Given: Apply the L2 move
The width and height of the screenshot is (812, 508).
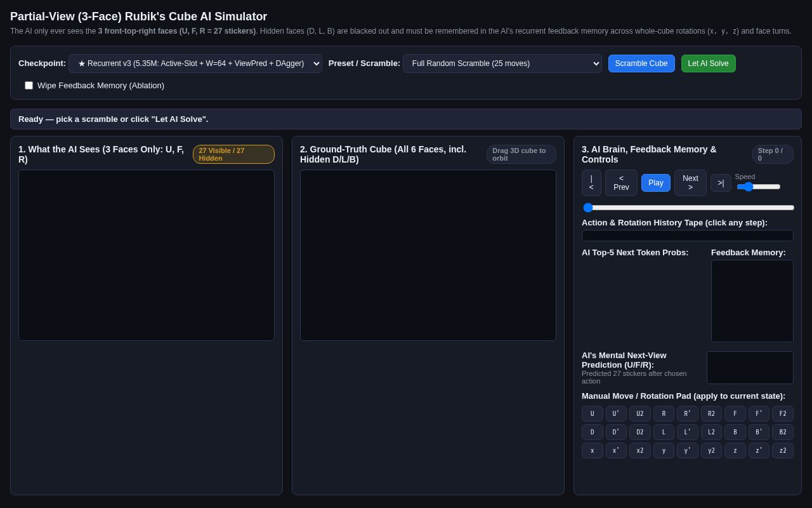Looking at the screenshot, I should pos(711,432).
